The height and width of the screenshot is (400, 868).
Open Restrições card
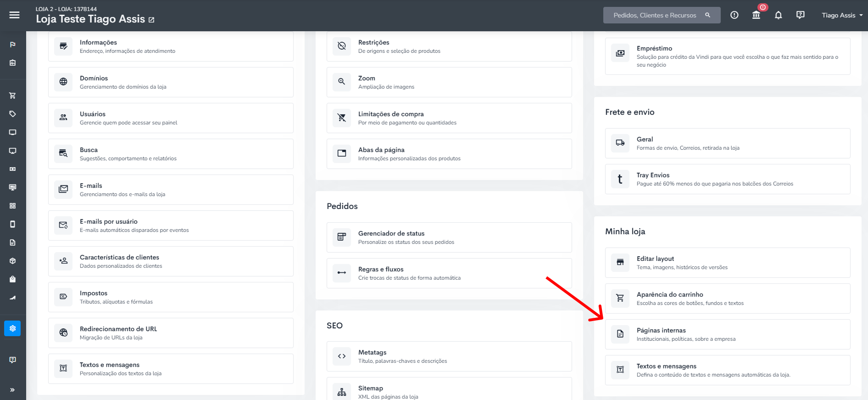449,46
